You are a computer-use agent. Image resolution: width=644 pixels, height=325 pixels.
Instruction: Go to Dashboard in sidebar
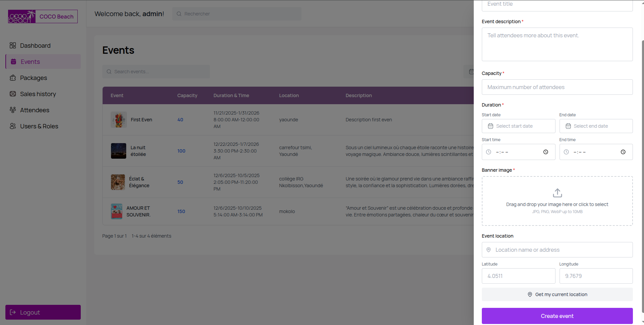click(x=35, y=46)
